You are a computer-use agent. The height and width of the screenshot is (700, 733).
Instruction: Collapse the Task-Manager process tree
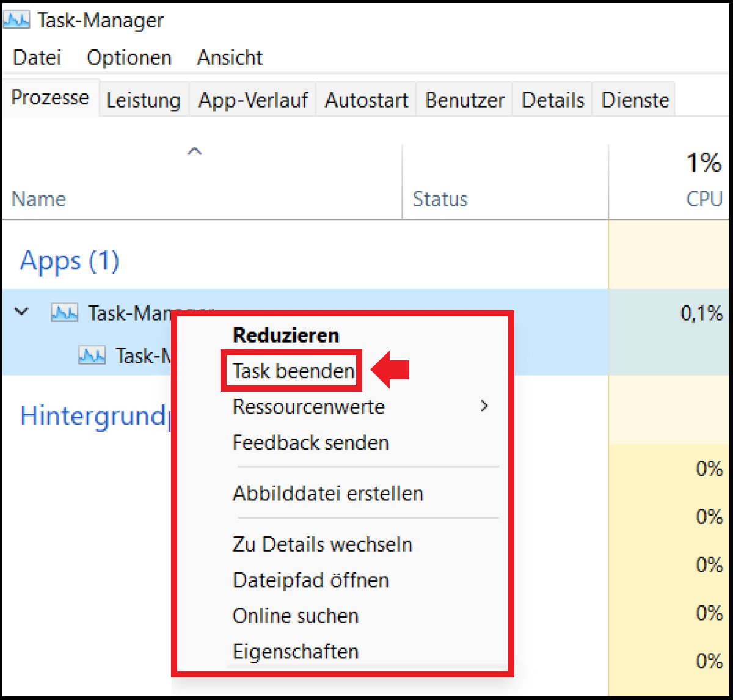point(21,312)
